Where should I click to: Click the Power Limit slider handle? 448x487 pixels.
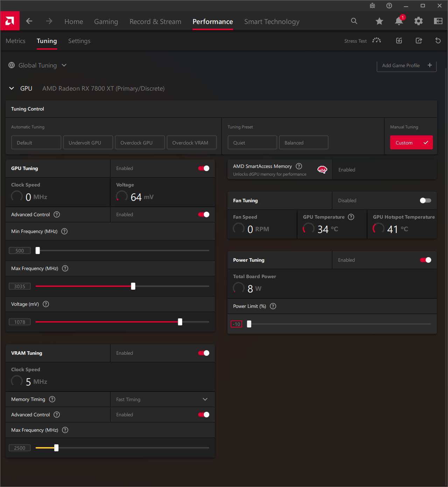pos(249,324)
